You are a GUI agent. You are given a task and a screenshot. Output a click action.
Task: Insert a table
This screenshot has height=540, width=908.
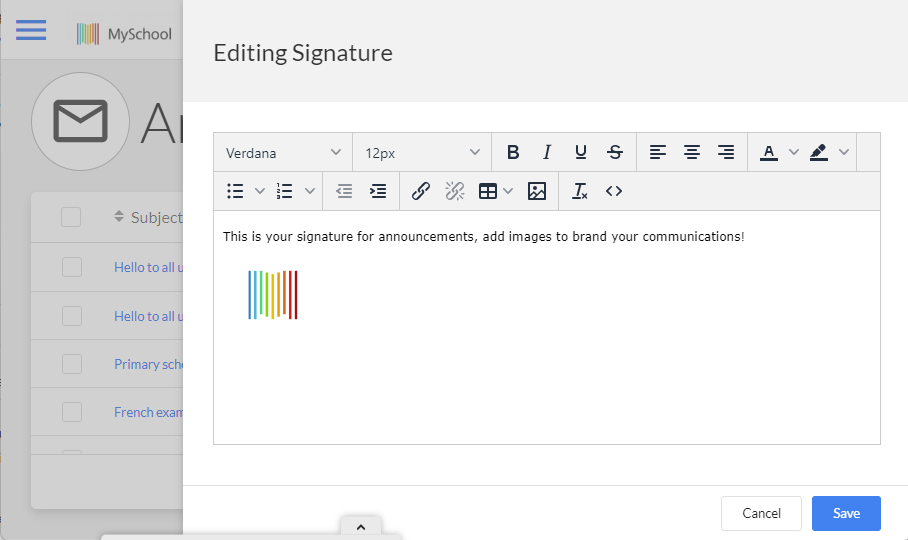[x=488, y=191]
